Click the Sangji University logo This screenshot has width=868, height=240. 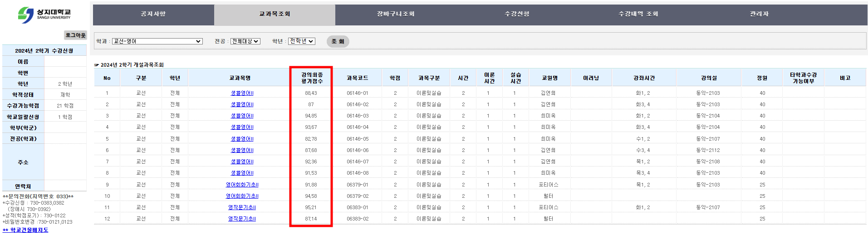[x=44, y=15]
